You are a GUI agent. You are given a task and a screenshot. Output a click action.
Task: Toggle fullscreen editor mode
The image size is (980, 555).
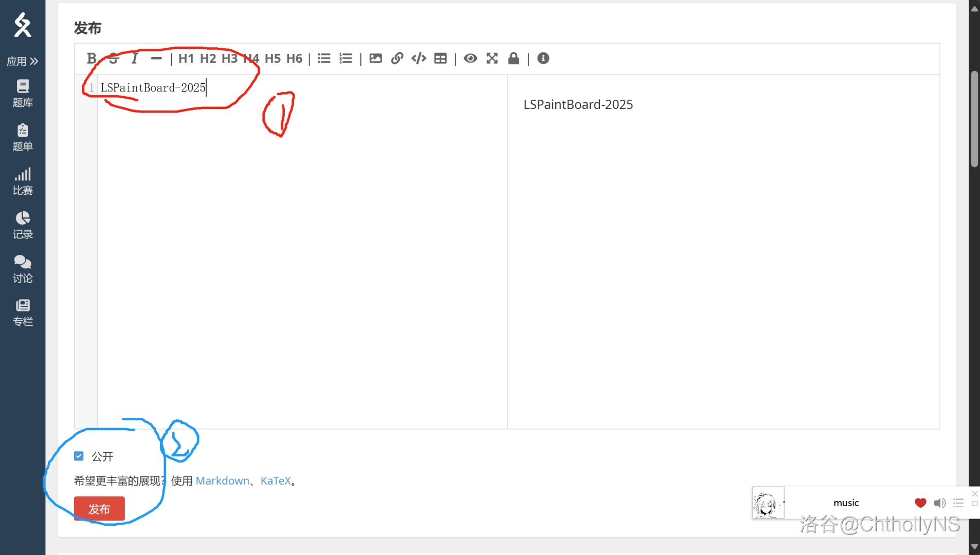(x=492, y=59)
